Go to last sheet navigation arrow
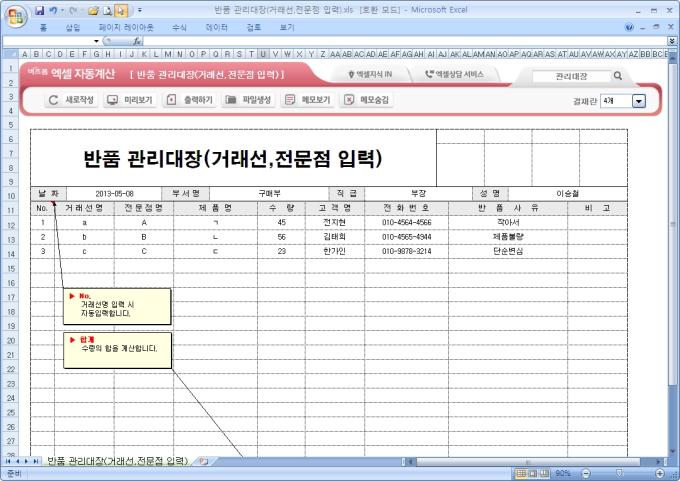Screen dimensions: 680x481 (x=36, y=461)
